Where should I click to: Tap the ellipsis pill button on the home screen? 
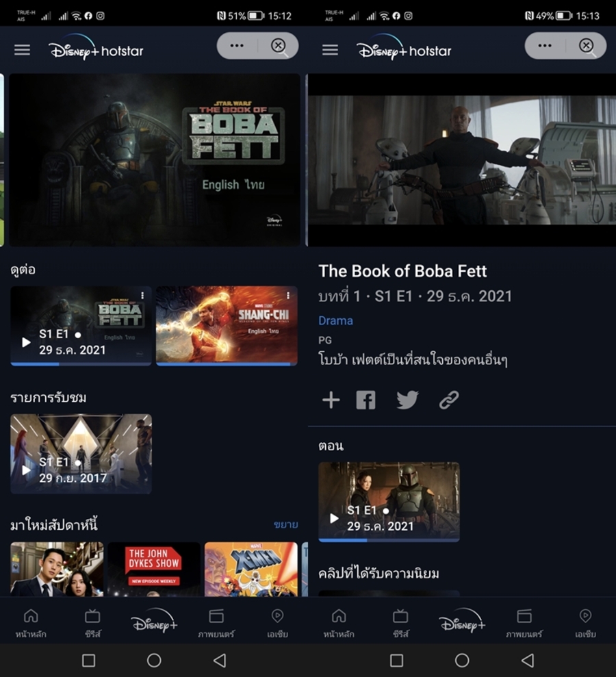coord(237,46)
